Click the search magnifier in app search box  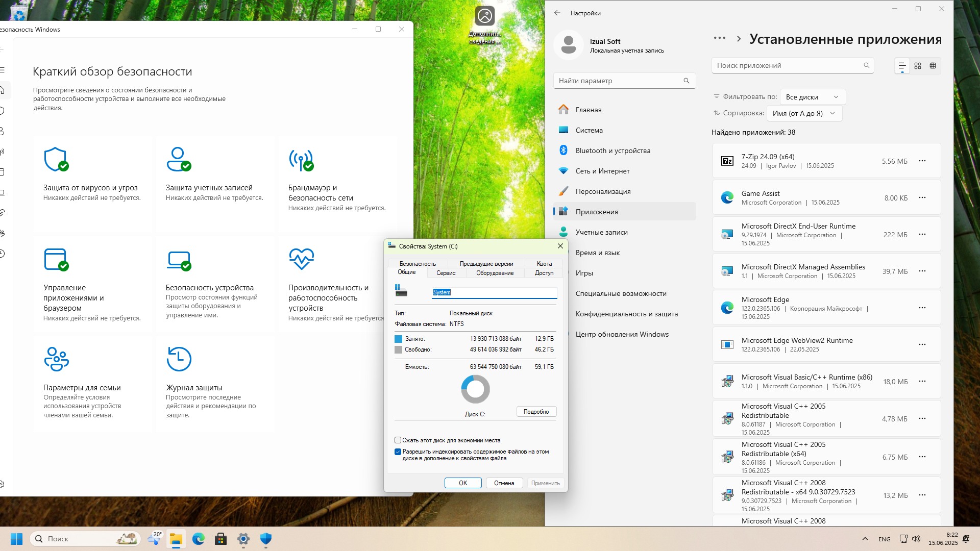tap(866, 65)
